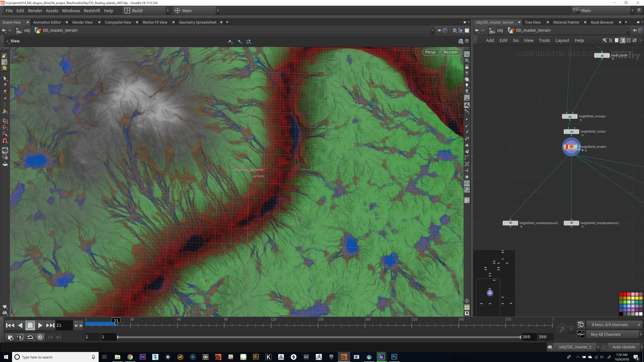Open the scene view path history dropdown
The width and height of the screenshot is (644, 362).
(x=433, y=31)
